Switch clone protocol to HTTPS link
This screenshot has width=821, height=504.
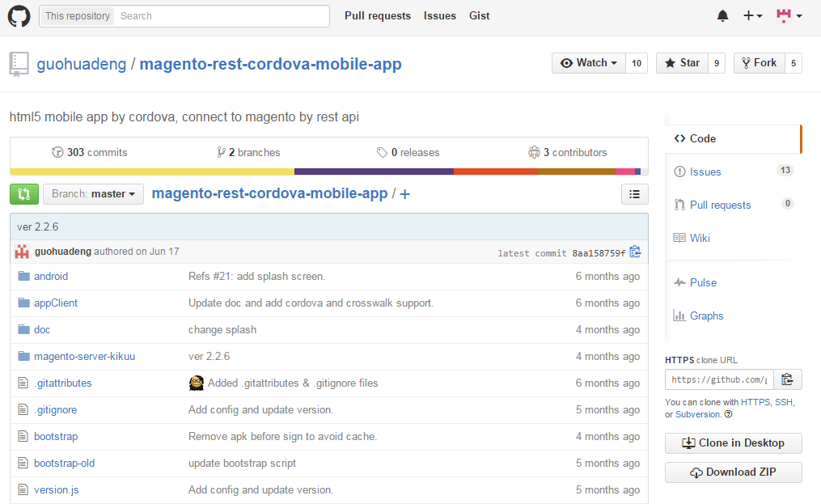[x=755, y=402]
